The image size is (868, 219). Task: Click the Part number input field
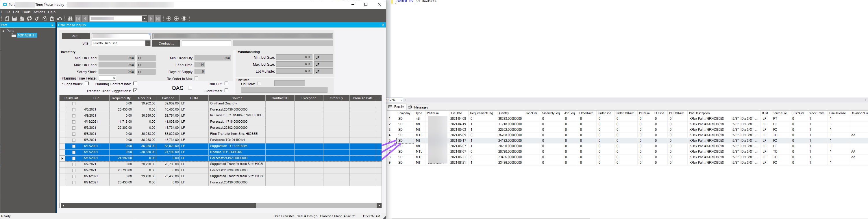tap(121, 36)
